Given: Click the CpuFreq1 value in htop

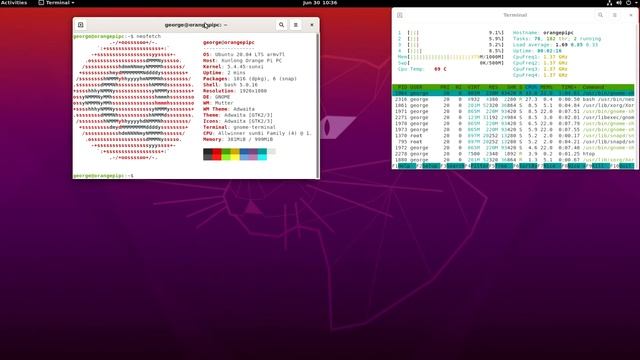Looking at the screenshot, I should point(557,57).
